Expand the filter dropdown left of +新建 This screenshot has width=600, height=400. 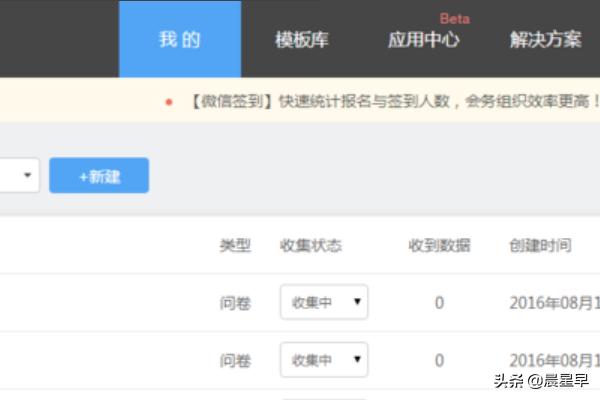click(x=20, y=175)
